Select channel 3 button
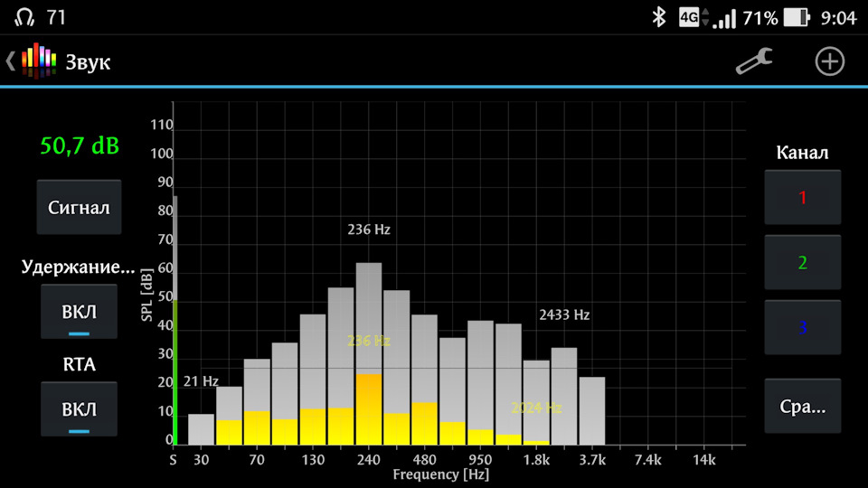868x488 pixels. click(802, 328)
